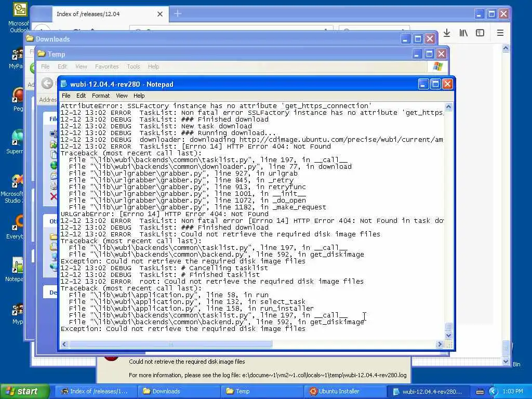Click the Notepad vertical scrollbar thumb
Image resolution: width=532 pixels, height=399 pixels.
[448, 326]
